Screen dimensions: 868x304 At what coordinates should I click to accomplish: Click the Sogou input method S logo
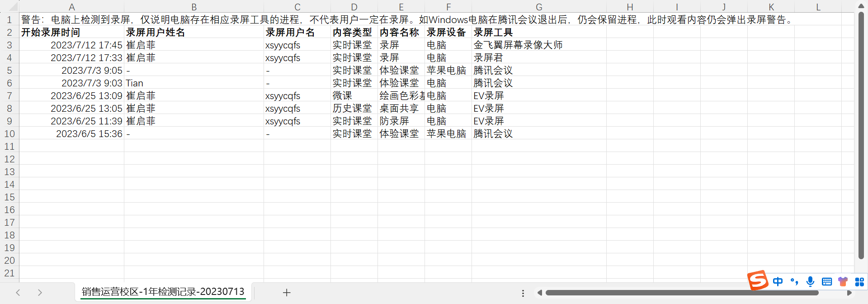coord(758,280)
